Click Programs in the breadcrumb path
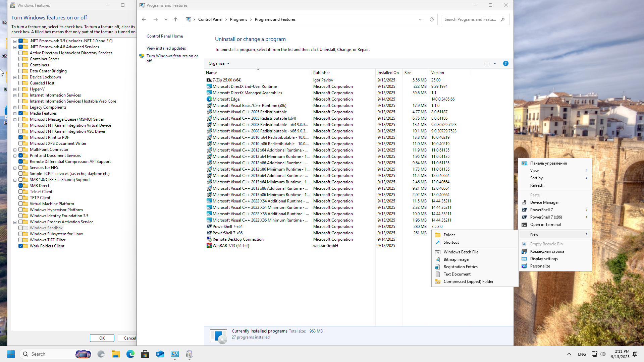The image size is (644, 362). tap(238, 19)
